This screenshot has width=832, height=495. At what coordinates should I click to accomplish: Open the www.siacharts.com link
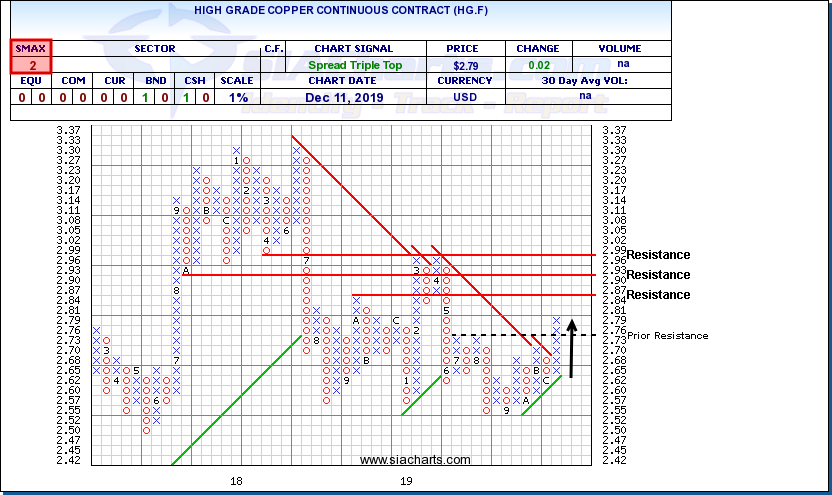pos(414,460)
